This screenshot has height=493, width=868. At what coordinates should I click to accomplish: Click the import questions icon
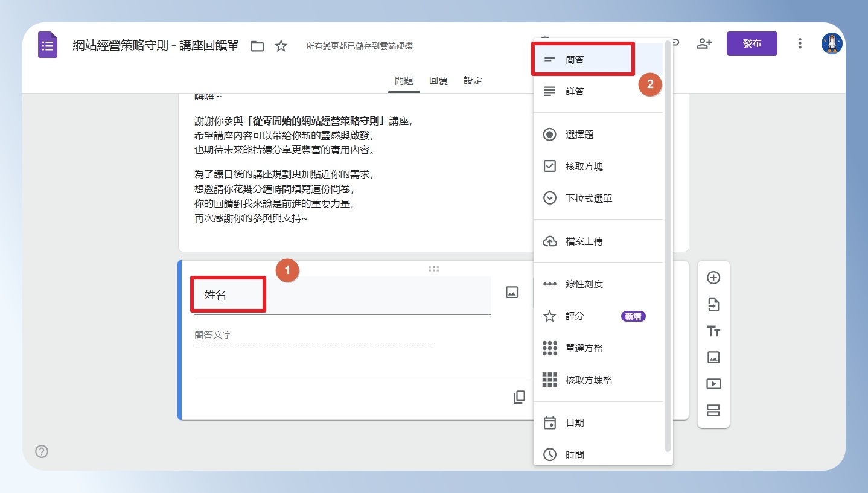tap(713, 305)
